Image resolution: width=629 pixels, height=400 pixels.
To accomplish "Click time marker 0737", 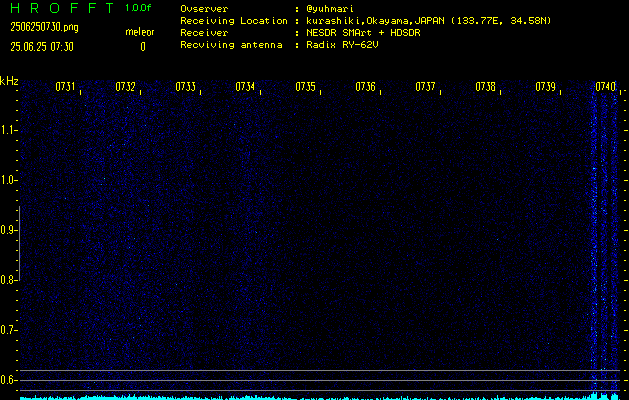I will point(425,87).
